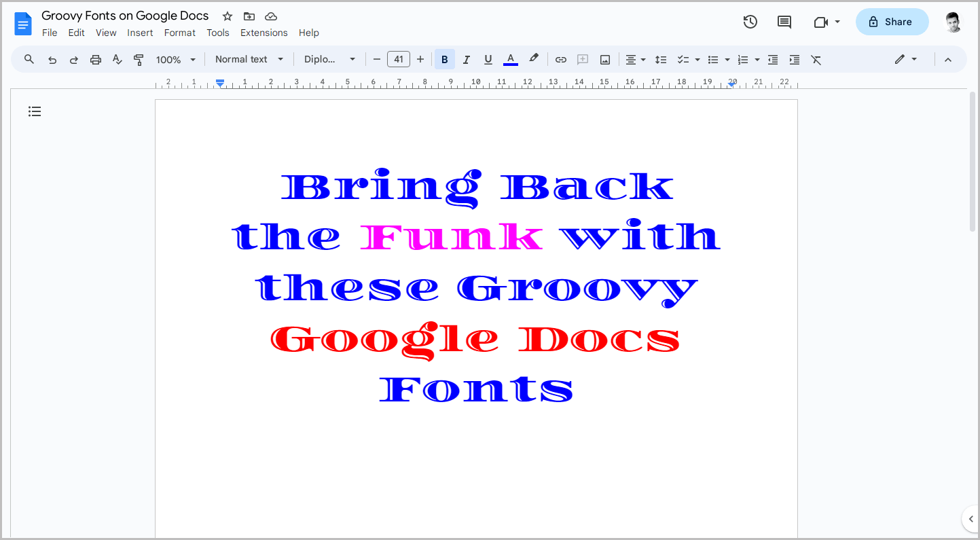Click the Print icon
The height and width of the screenshot is (540, 980).
(95, 59)
